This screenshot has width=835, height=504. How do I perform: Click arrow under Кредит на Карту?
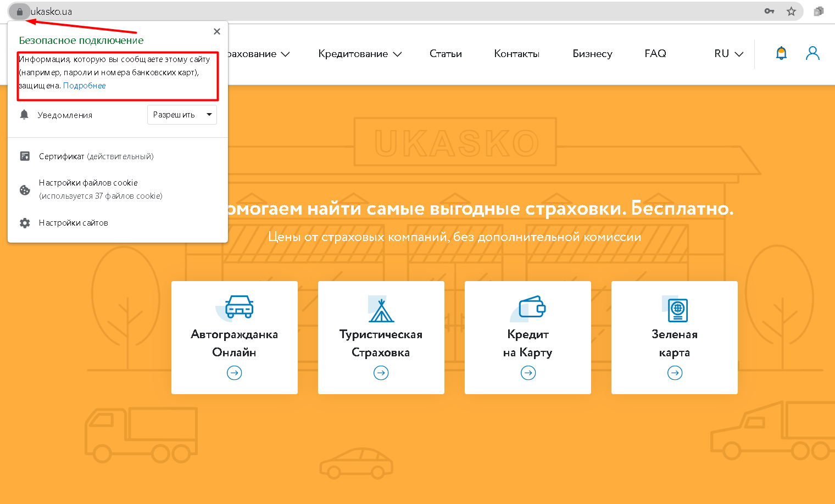coord(528,373)
